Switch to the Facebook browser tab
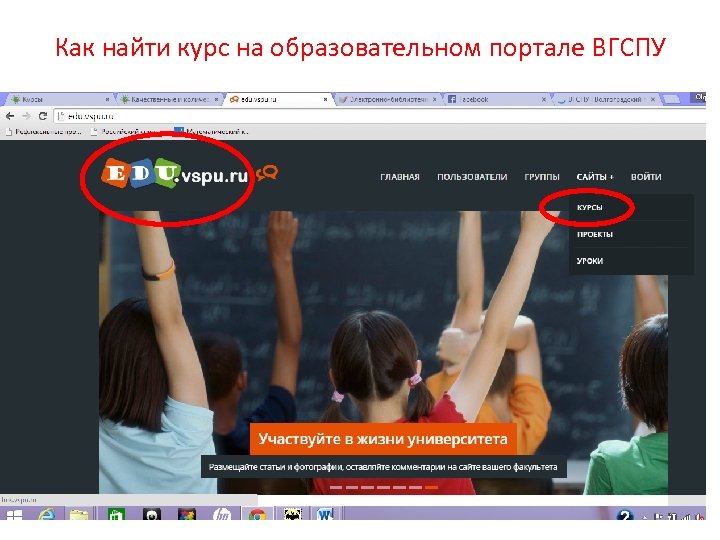Viewport: 720px width, 540px height. [496, 99]
